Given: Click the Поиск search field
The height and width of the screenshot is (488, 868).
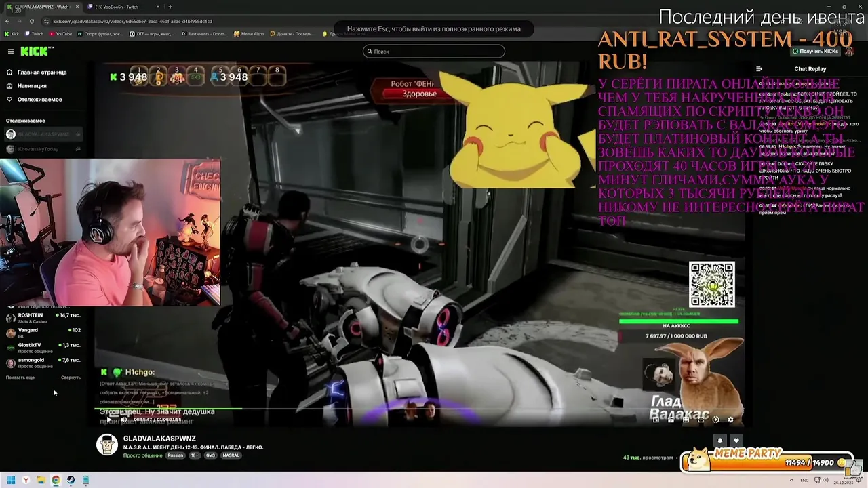Looking at the screenshot, I should [434, 51].
